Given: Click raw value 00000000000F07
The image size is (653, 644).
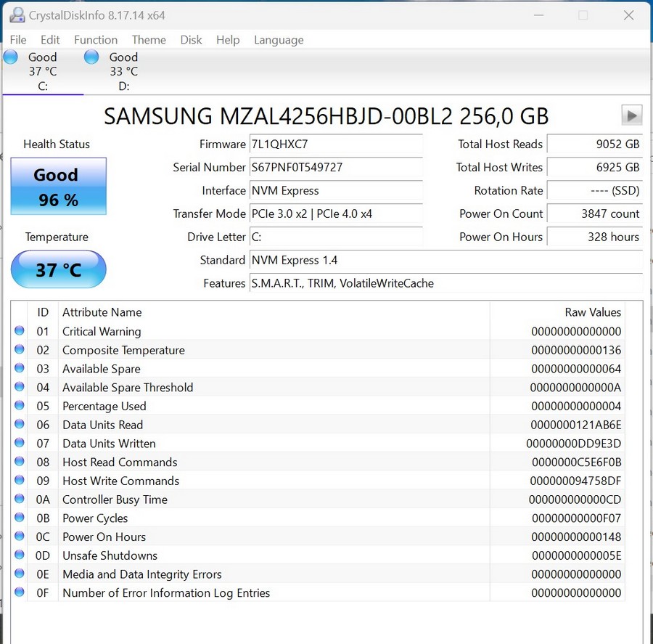Looking at the screenshot, I should (x=576, y=518).
